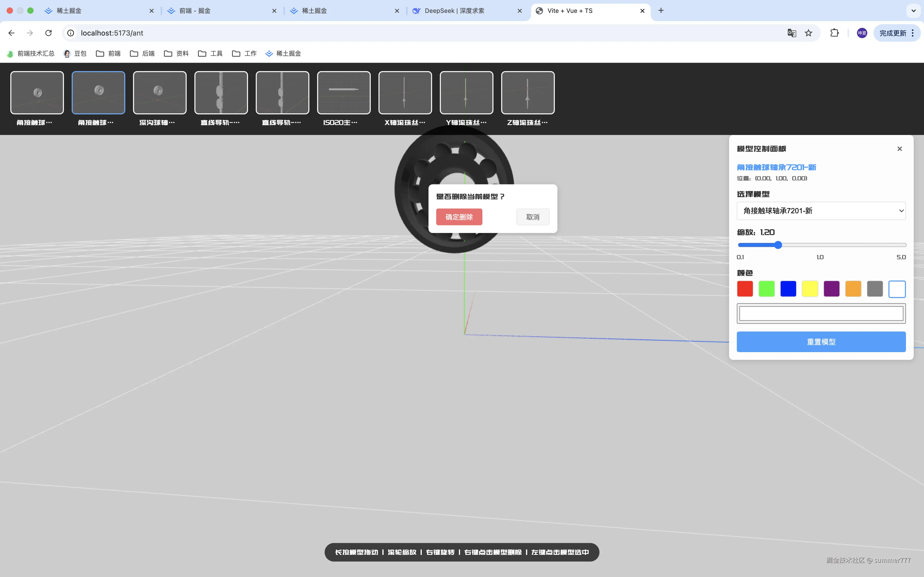Go back with the browser back arrow
This screenshot has width=924, height=577.
pyautogui.click(x=11, y=33)
